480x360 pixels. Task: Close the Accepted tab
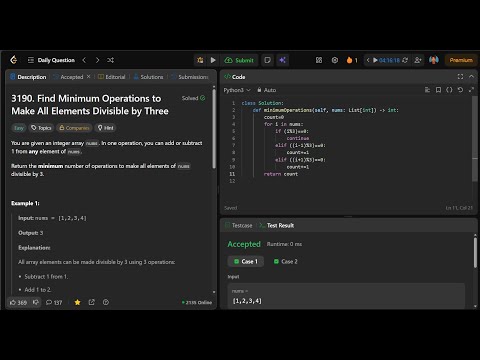89,77
